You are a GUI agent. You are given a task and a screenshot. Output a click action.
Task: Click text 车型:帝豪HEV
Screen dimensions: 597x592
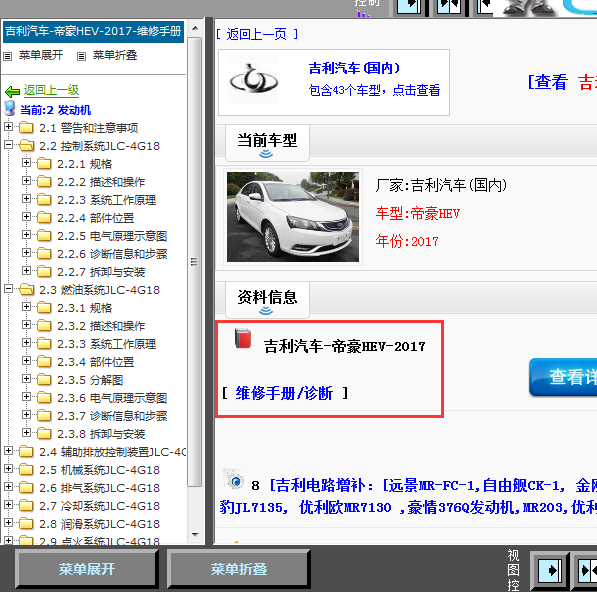(418, 214)
